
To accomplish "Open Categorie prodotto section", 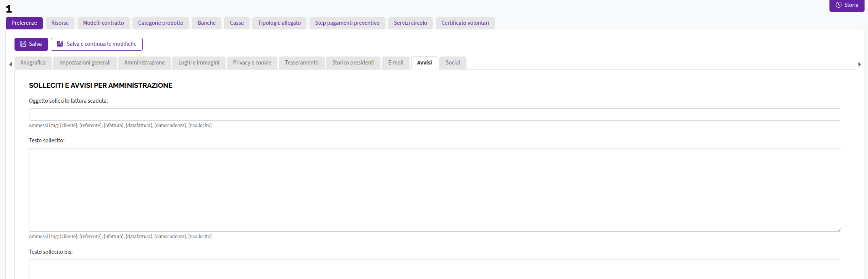I will [161, 23].
